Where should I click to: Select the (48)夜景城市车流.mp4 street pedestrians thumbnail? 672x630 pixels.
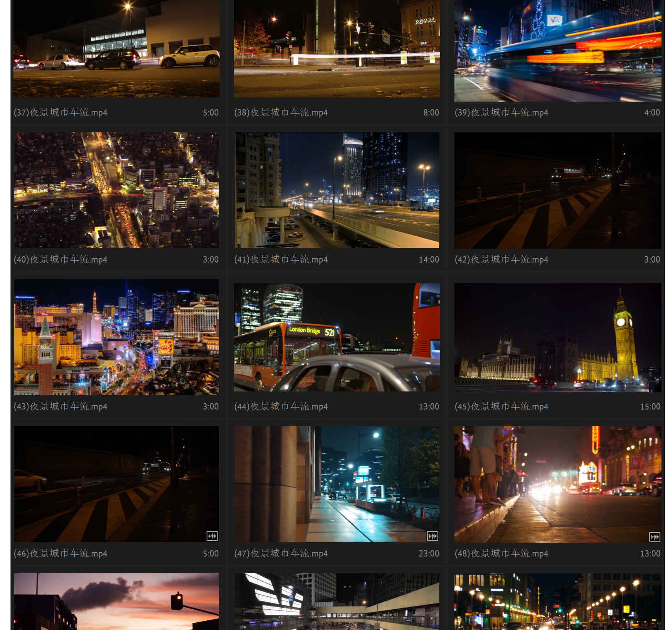tap(558, 484)
